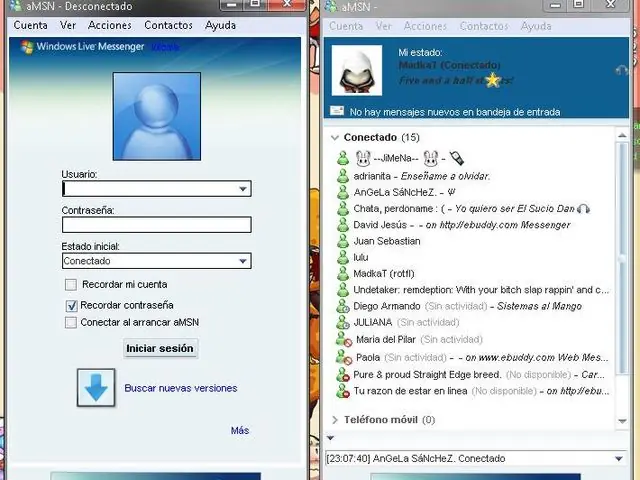Open Ayuda menu in the contact list window
The image size is (640, 480).
[x=536, y=26]
